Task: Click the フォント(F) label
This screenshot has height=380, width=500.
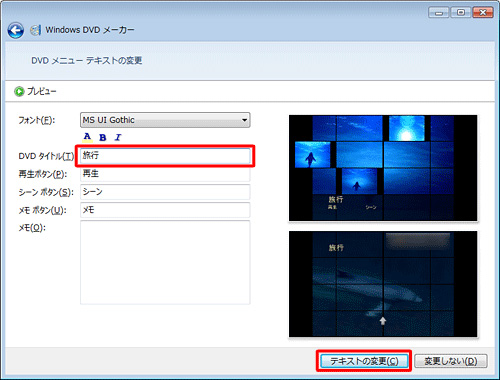Action: point(37,120)
